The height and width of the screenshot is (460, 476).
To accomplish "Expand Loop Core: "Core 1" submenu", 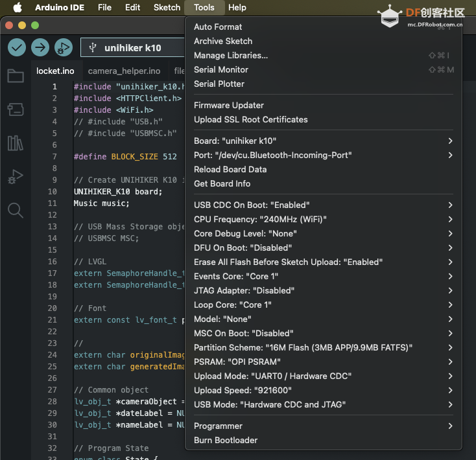I will pyautogui.click(x=324, y=305).
